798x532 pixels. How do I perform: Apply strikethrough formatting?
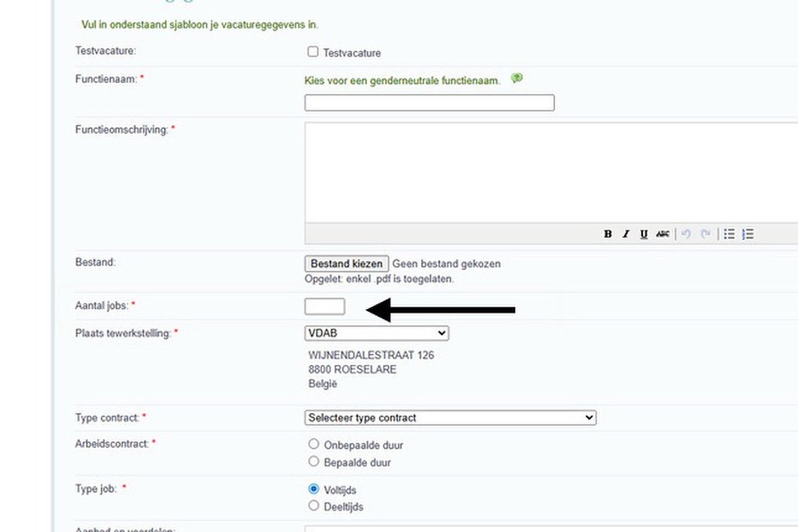[662, 234]
